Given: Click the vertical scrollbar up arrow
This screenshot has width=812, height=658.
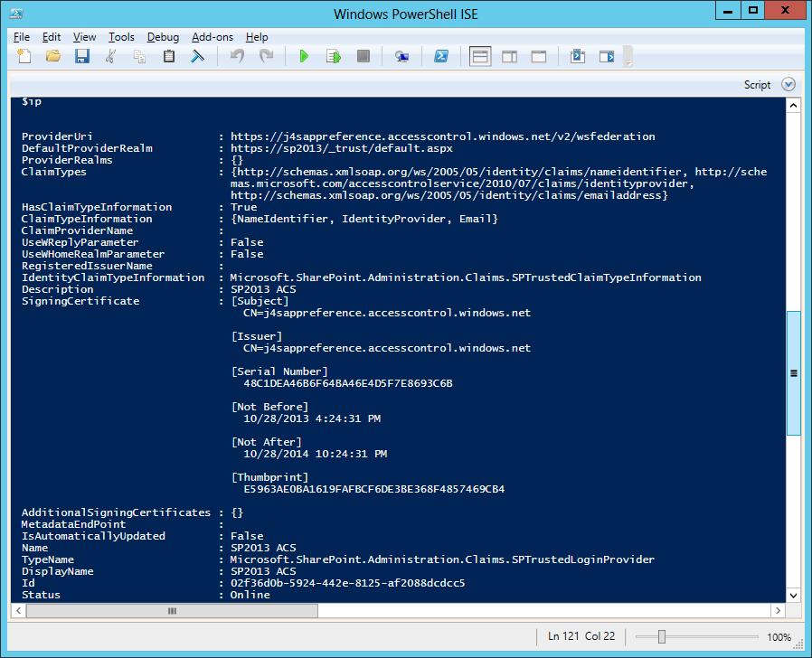Looking at the screenshot, I should click(793, 106).
